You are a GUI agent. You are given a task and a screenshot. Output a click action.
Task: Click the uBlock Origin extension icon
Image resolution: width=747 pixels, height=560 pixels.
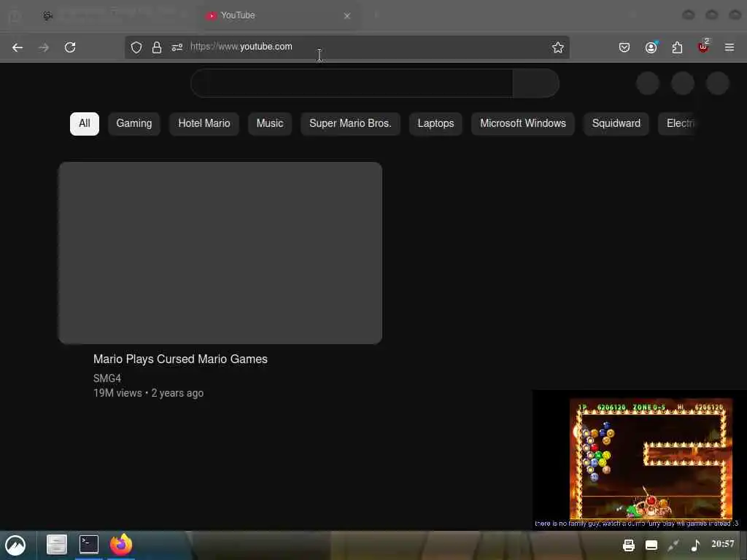click(x=703, y=46)
